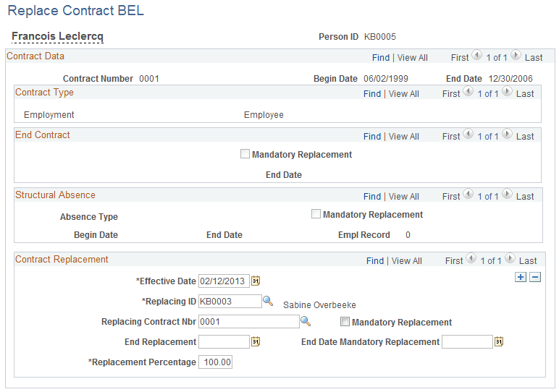Screen dimensions: 559x392
Task: Toggle Mandatory Replacement in End Contract section
Action: coord(245,154)
